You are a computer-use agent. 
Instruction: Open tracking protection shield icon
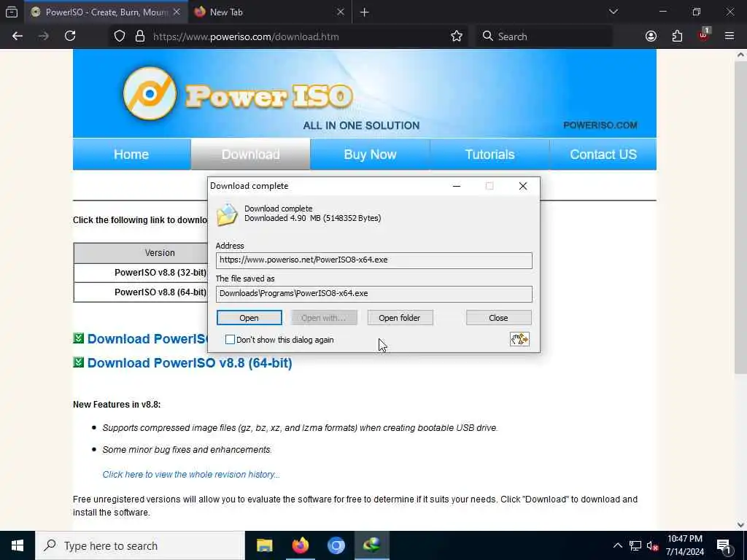tap(120, 36)
